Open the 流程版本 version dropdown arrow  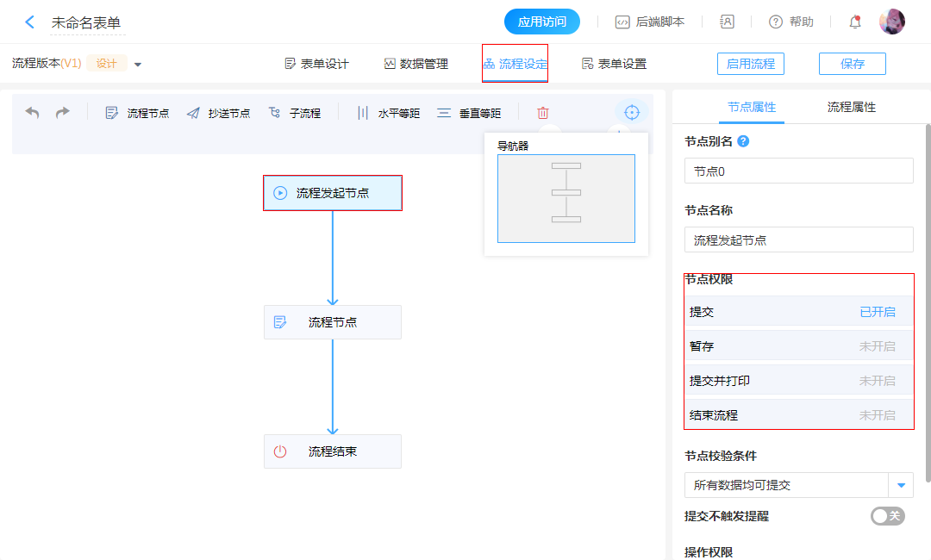pyautogui.click(x=138, y=65)
